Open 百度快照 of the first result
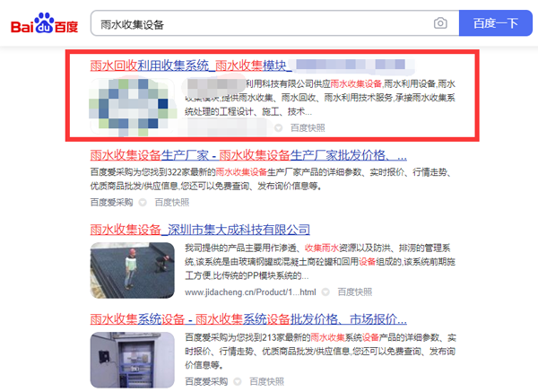 pos(308,128)
